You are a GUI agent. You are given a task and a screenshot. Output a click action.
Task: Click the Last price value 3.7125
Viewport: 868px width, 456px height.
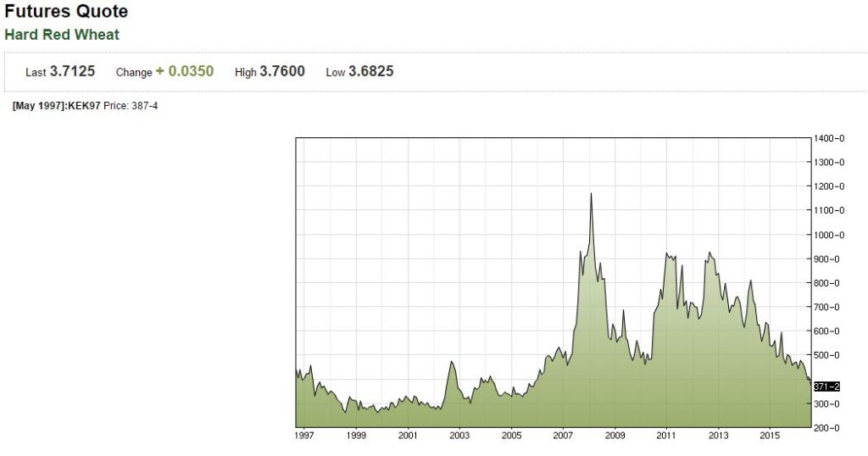72,71
